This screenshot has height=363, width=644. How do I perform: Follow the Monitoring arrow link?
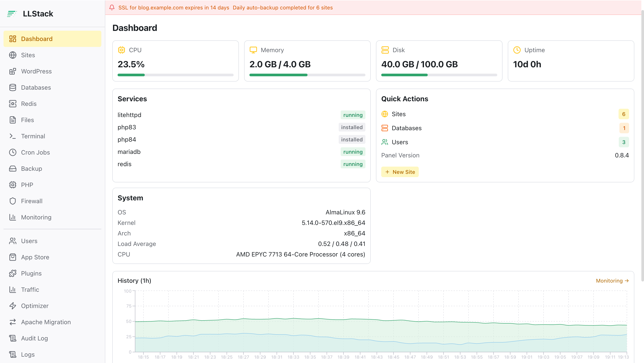click(612, 281)
